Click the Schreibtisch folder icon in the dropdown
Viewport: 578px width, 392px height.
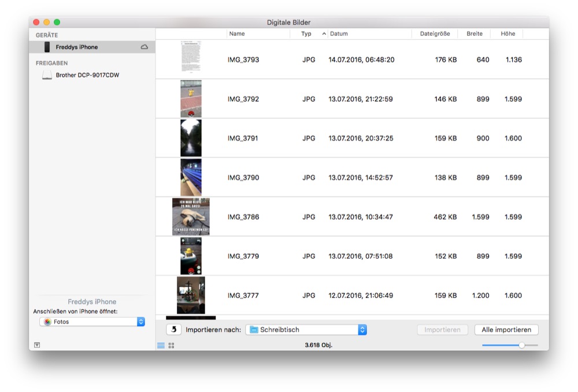[x=254, y=330]
